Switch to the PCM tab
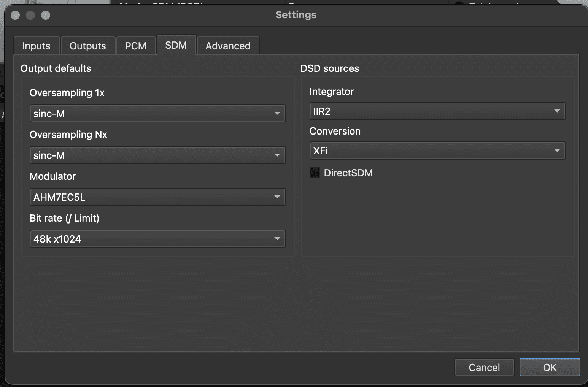 point(136,46)
